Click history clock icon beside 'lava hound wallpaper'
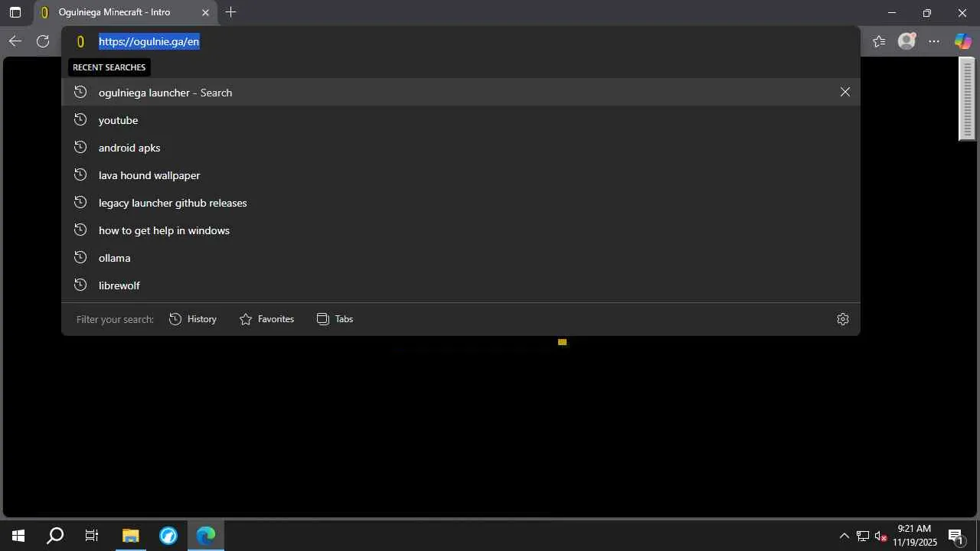980x551 pixels. (x=80, y=174)
